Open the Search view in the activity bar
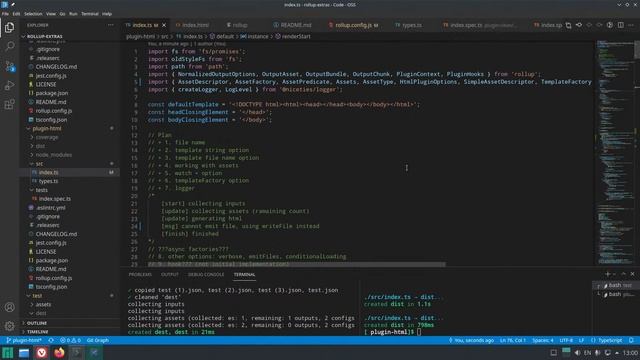The width and height of the screenshot is (640, 360). (x=9, y=46)
